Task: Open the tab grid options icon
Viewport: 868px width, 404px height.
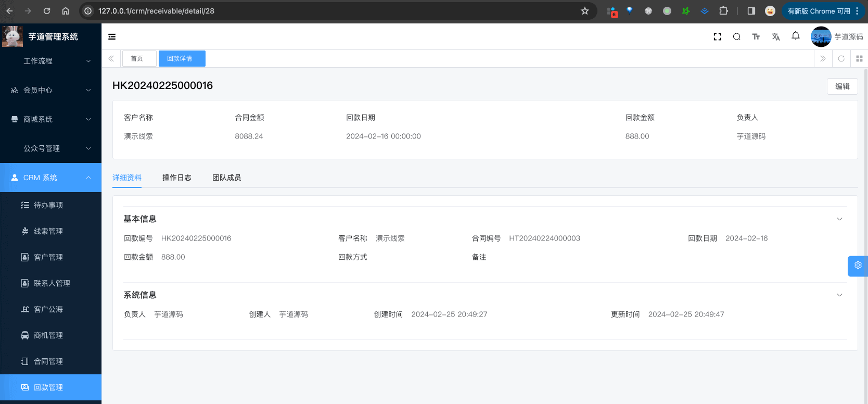Action: [x=859, y=59]
